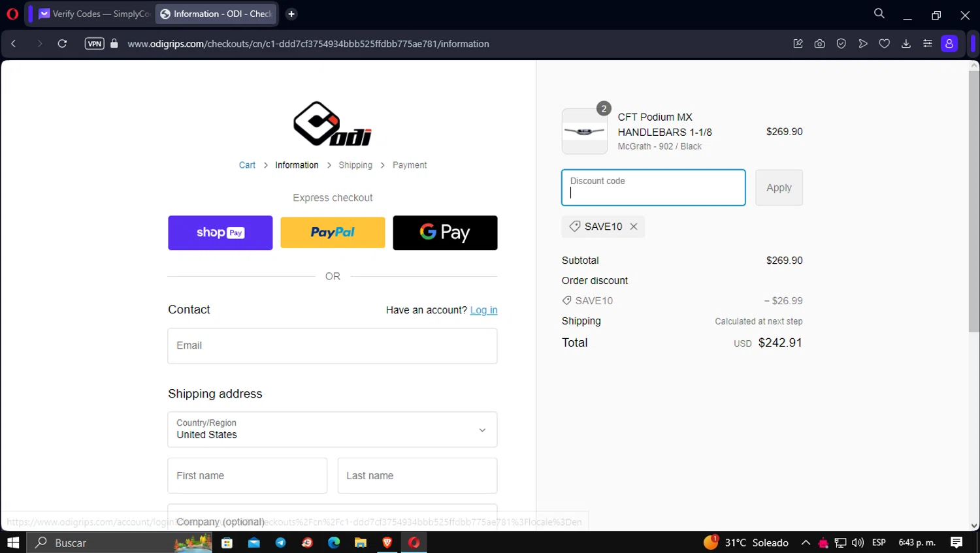Click the taskbar Buscar search box
The width and height of the screenshot is (980, 553).
119,543
